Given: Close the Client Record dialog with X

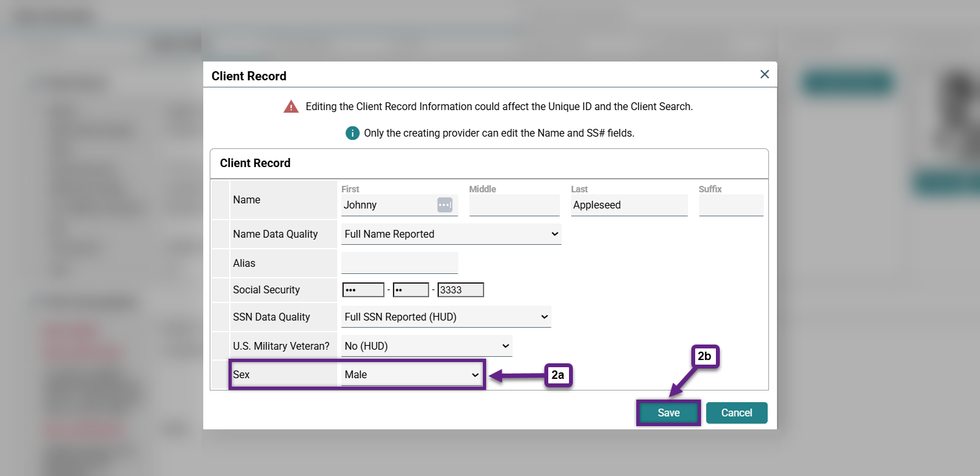Looking at the screenshot, I should pos(764,74).
